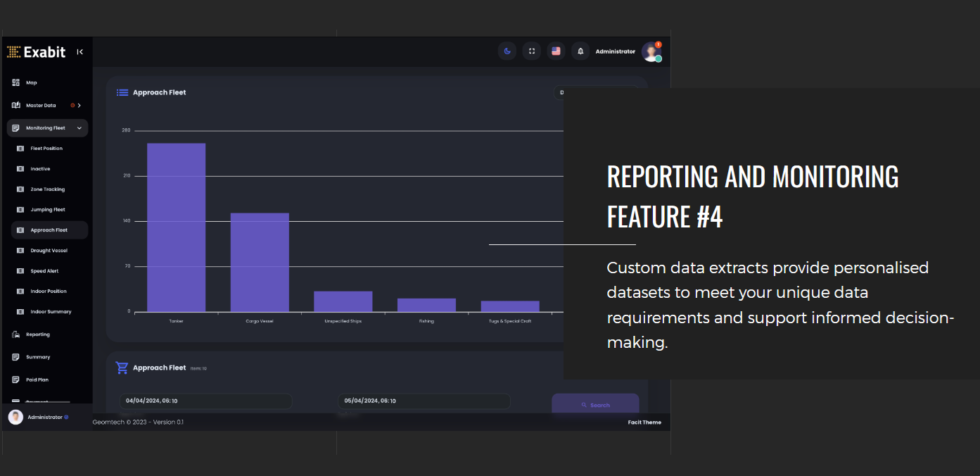
Task: Toggle dark mode with the moon icon
Action: [x=507, y=51]
